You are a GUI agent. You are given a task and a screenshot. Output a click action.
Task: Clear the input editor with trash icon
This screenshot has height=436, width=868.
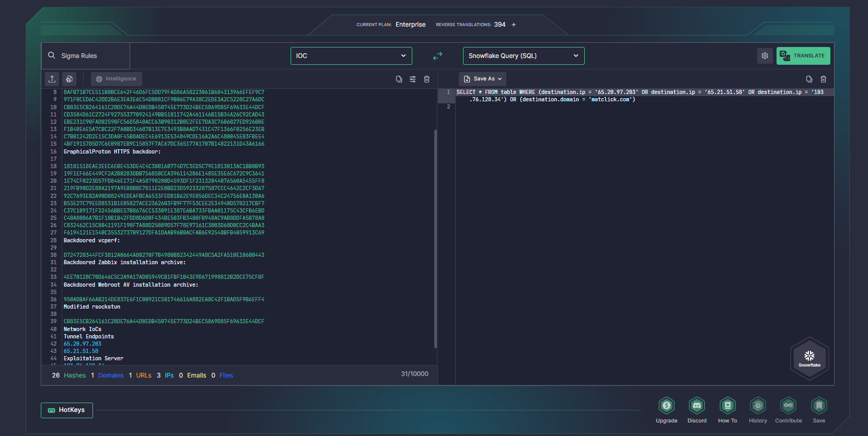click(x=426, y=79)
